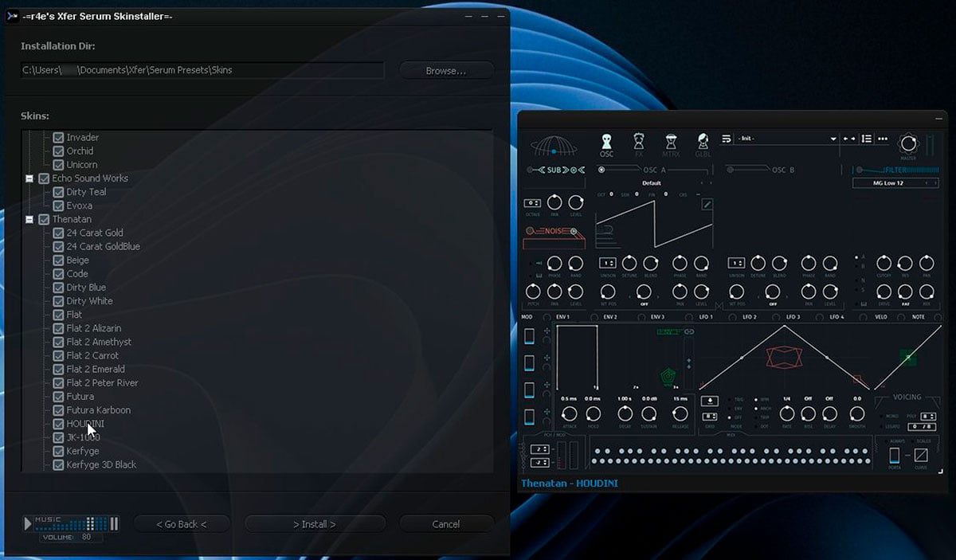The image size is (956, 560).
Task: Open the MTRX page in Serum preview
Action: (x=671, y=144)
